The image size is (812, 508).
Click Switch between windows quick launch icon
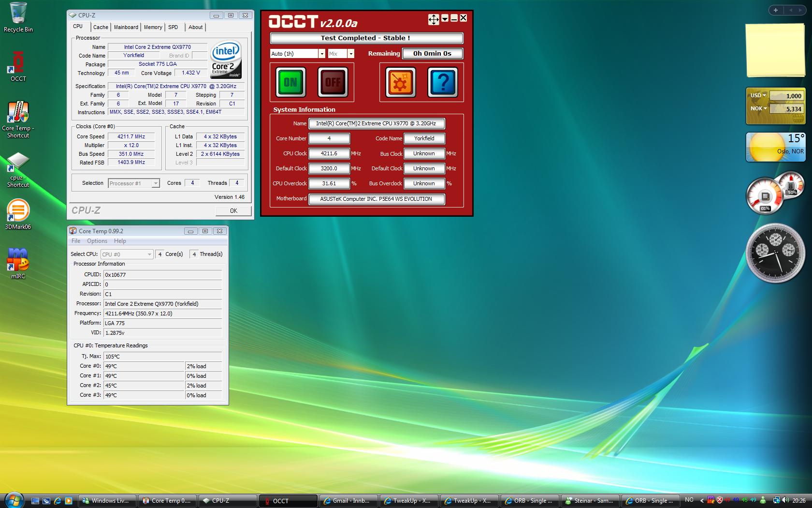46,501
